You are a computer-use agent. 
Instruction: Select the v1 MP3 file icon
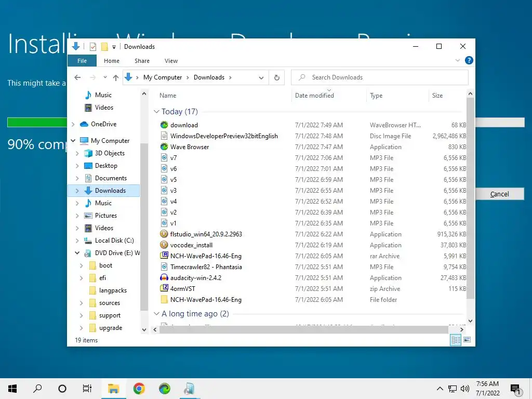coord(164,223)
